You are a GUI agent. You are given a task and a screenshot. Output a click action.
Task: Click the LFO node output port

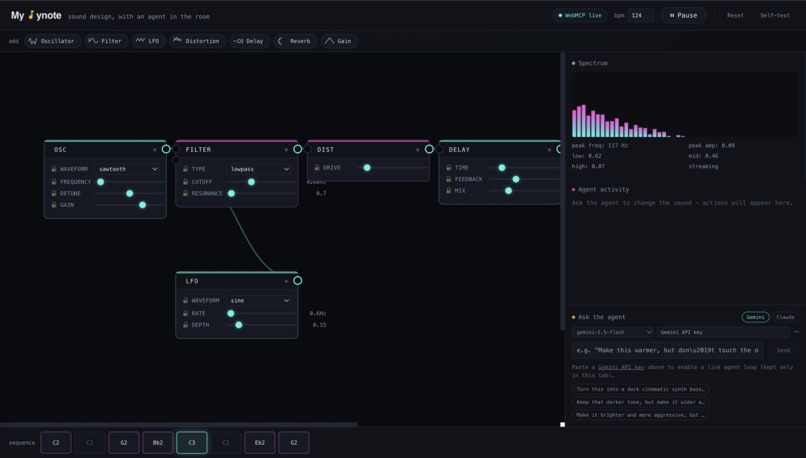(x=298, y=281)
